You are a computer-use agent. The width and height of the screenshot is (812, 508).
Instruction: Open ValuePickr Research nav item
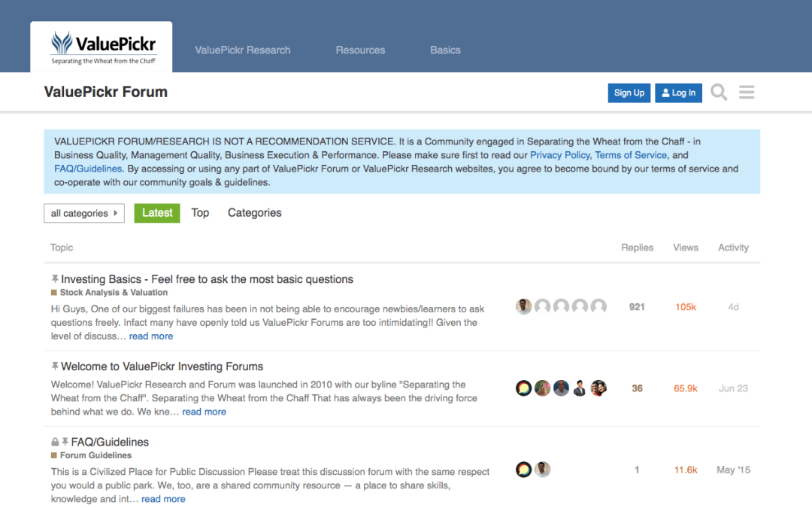[242, 50]
